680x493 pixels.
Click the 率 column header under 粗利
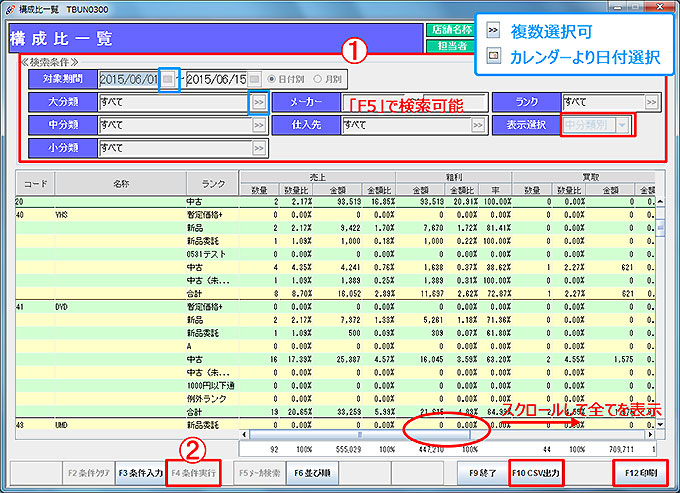[495, 190]
